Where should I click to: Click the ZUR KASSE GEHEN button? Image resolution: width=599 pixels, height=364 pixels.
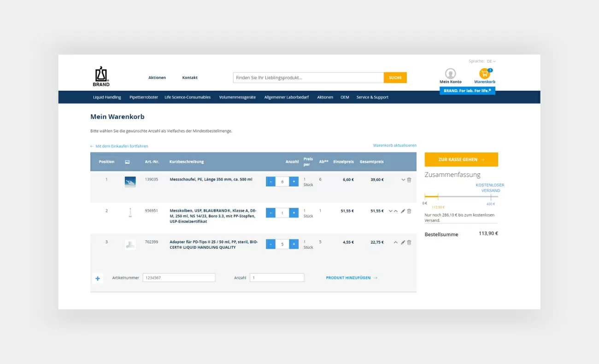pyautogui.click(x=461, y=159)
